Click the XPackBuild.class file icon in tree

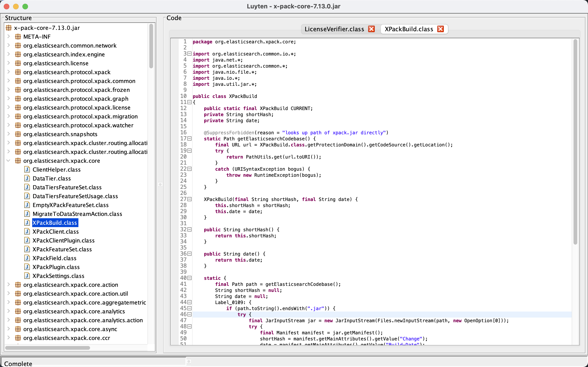pos(27,223)
